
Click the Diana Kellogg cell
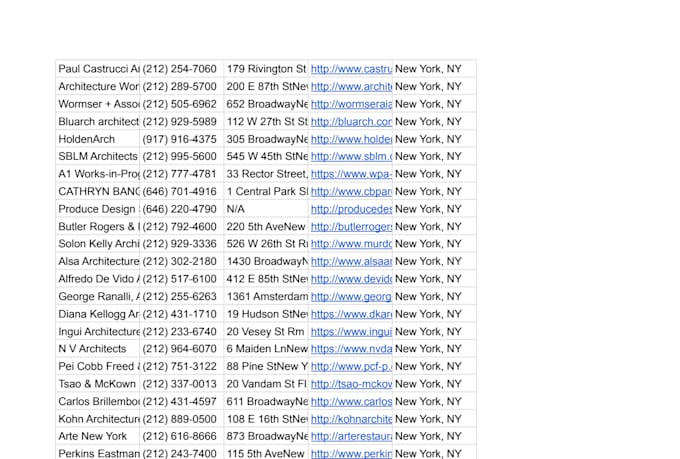point(98,314)
